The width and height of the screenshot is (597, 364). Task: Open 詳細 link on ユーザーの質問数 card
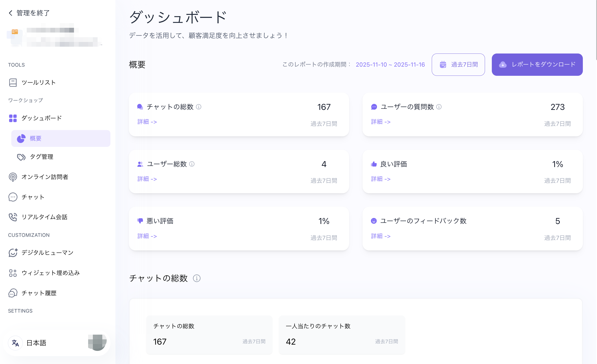[x=381, y=122]
